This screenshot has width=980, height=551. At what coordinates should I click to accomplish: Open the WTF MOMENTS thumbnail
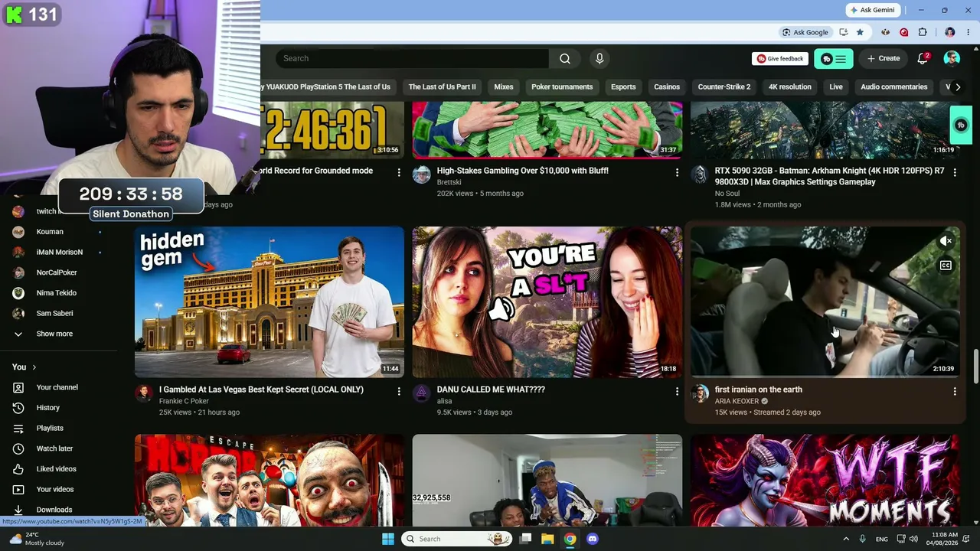(x=825, y=481)
